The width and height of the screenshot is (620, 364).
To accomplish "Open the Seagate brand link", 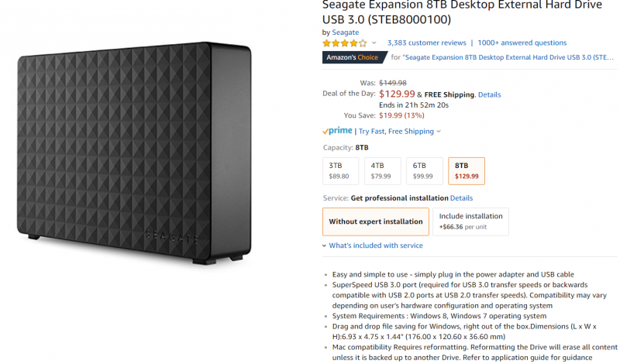I will click(x=346, y=33).
